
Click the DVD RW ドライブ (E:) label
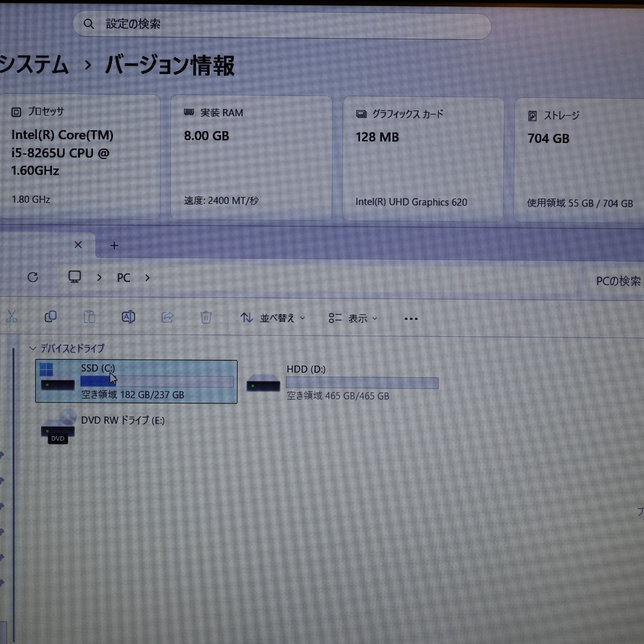pyautogui.click(x=123, y=421)
